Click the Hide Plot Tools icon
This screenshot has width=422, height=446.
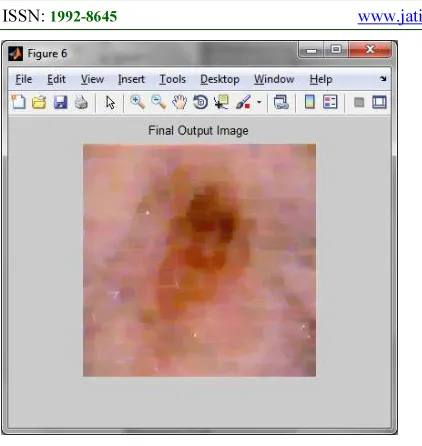[x=359, y=102]
